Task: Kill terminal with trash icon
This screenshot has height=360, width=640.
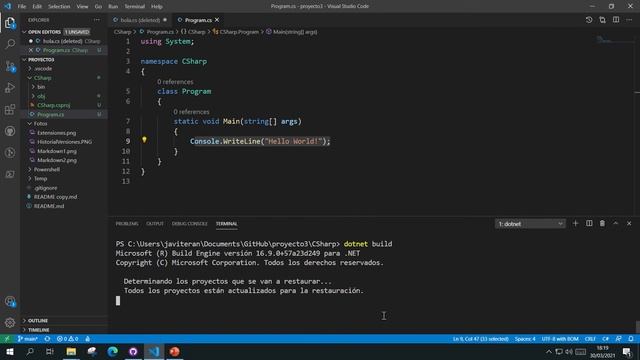Action: click(x=602, y=224)
